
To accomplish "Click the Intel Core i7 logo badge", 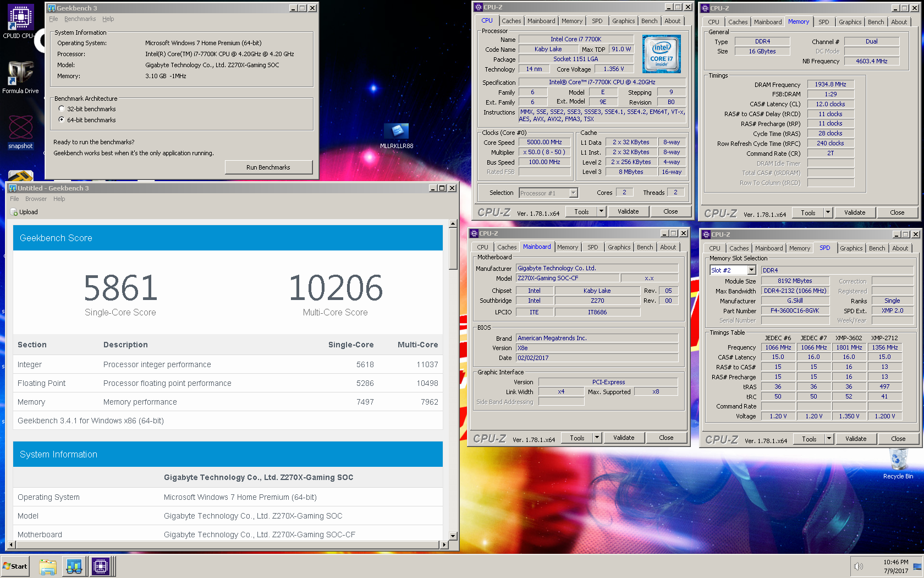I will [662, 54].
